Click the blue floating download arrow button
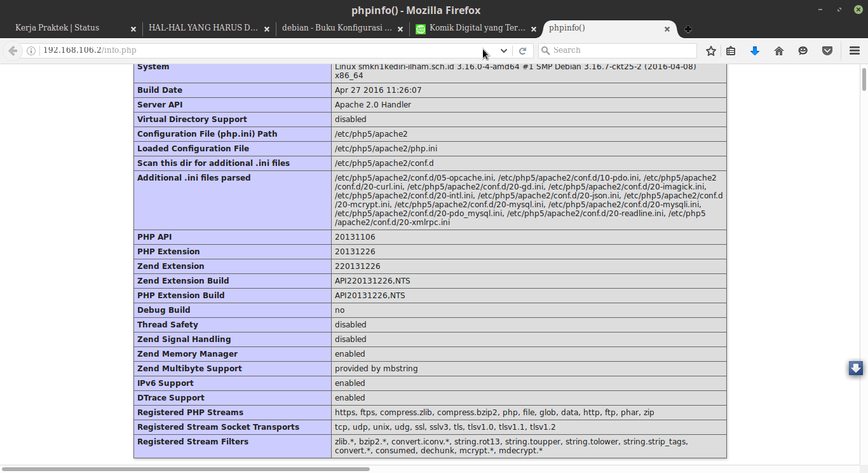 pos(856,368)
